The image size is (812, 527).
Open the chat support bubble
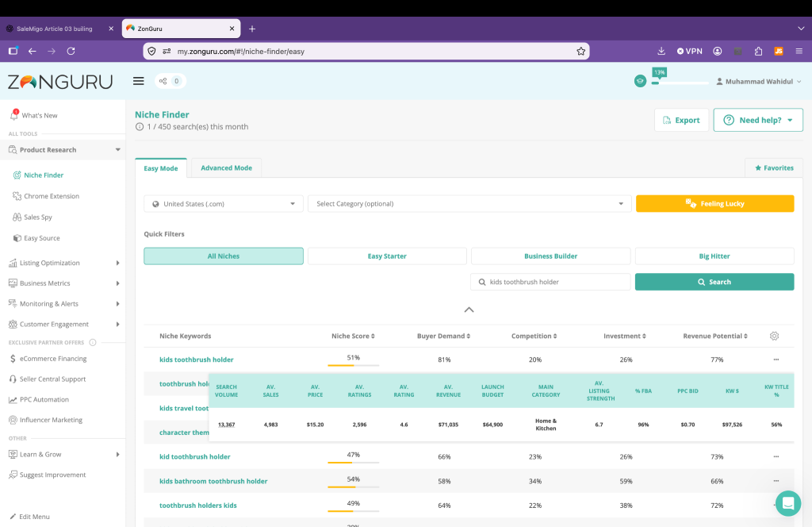[787, 503]
